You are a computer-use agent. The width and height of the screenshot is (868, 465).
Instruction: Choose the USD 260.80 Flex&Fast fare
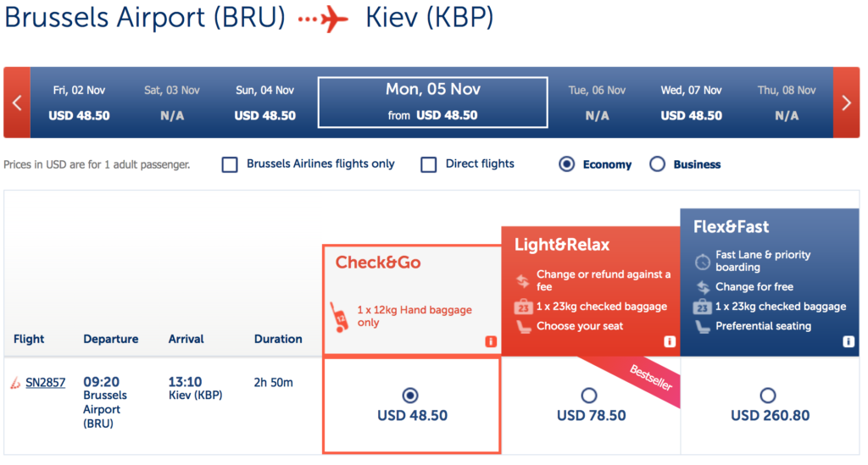(768, 396)
